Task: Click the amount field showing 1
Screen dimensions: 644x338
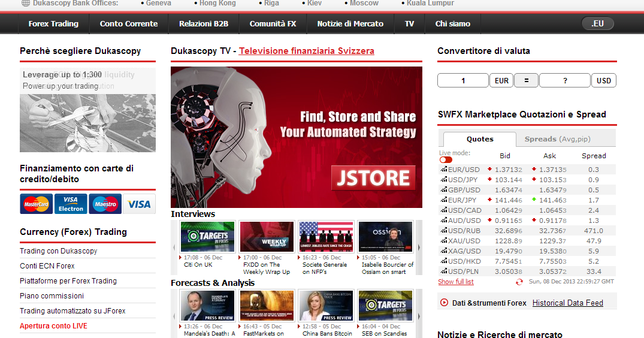Action: [463, 80]
